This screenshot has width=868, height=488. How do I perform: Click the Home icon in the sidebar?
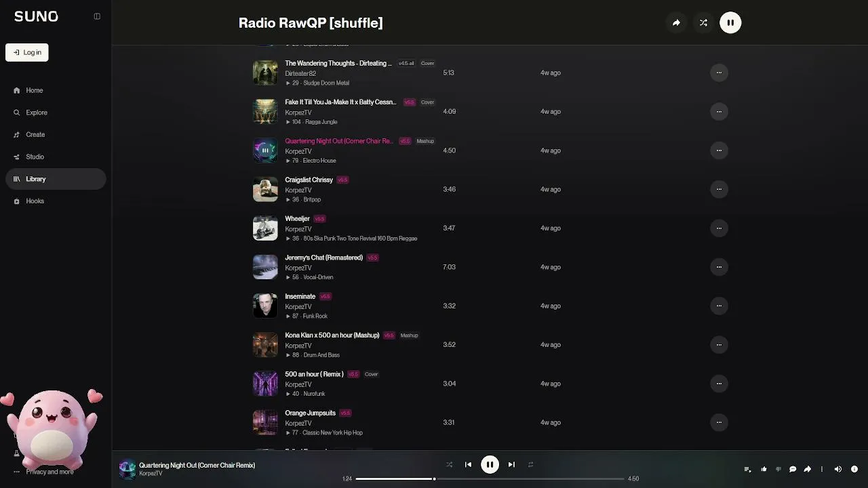coord(17,90)
